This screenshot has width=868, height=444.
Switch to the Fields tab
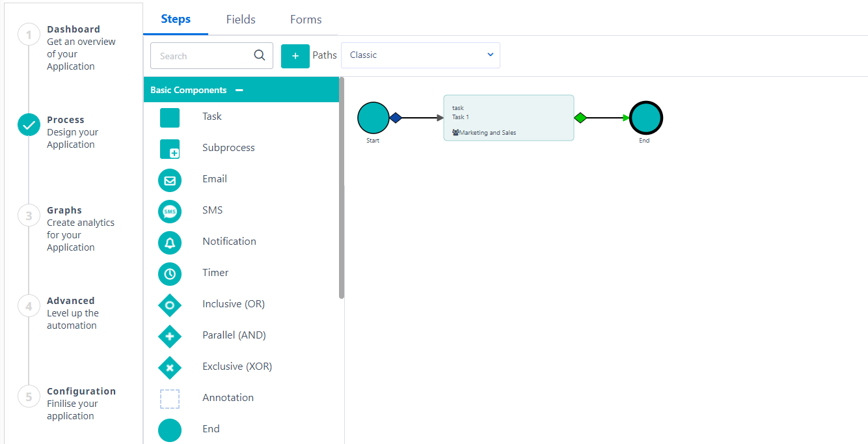(241, 20)
